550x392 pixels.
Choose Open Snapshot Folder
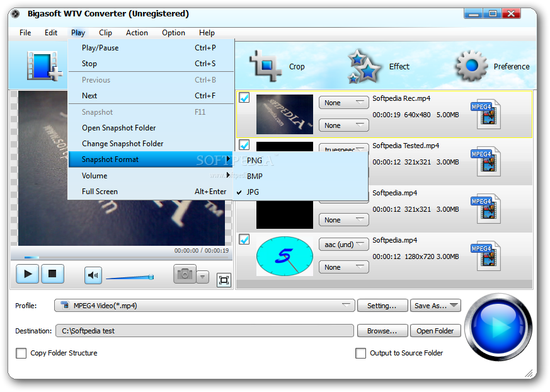(151, 128)
